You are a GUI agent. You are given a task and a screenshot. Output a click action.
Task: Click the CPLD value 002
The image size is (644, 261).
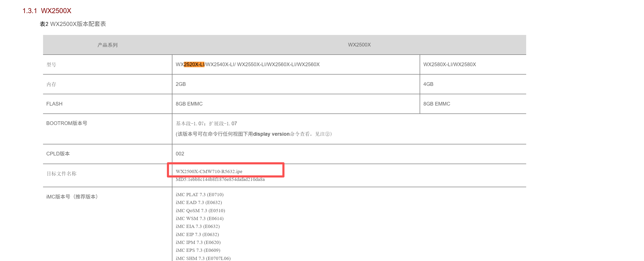pos(180,154)
